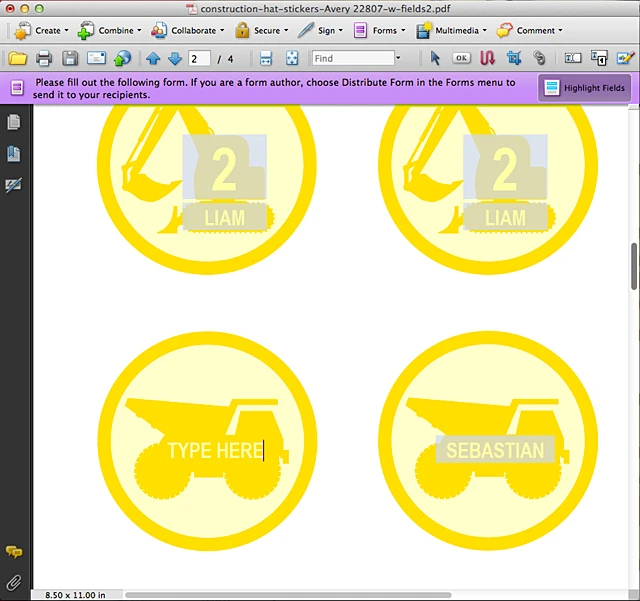Open the Secure dropdown menu
Image resolution: width=640 pixels, height=601 pixels.
coord(262,31)
